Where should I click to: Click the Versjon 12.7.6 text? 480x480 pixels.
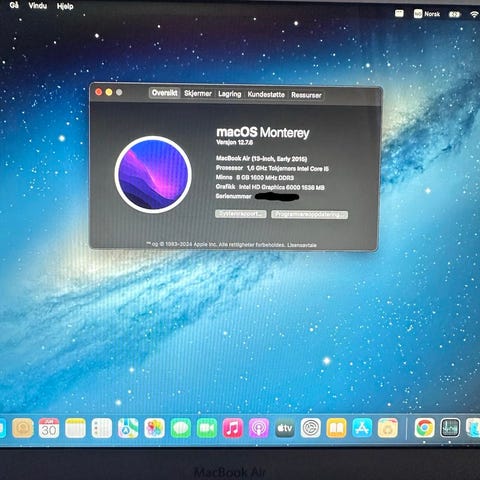point(235,142)
